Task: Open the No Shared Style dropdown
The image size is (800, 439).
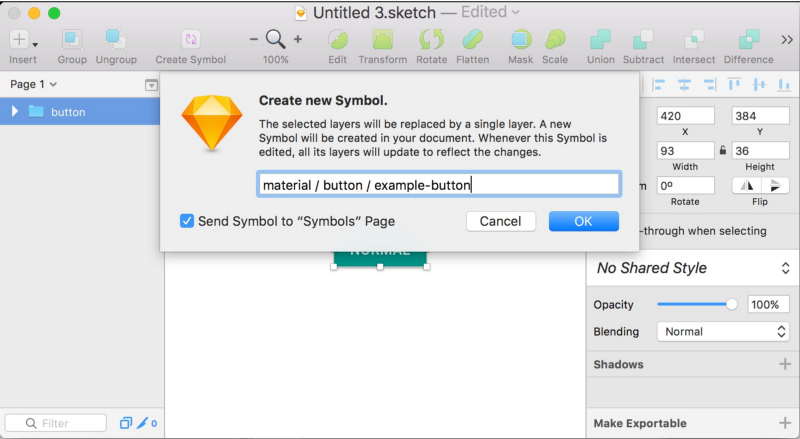Action: pos(692,268)
